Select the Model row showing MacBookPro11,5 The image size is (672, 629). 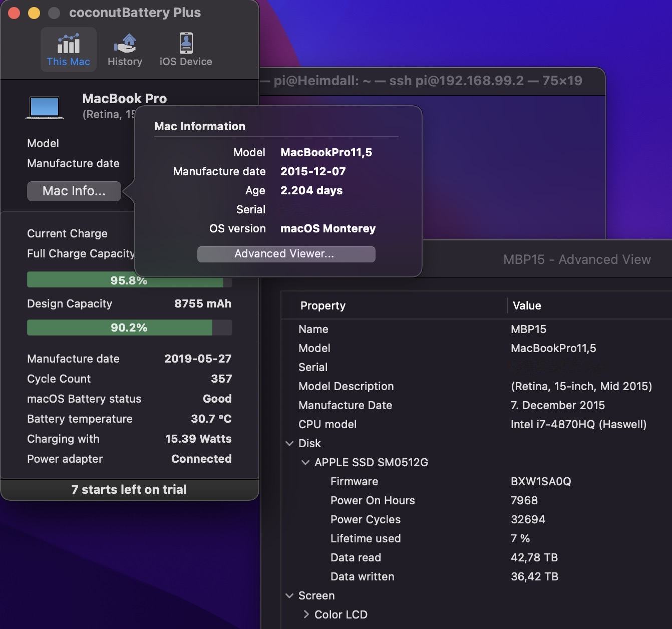476,348
